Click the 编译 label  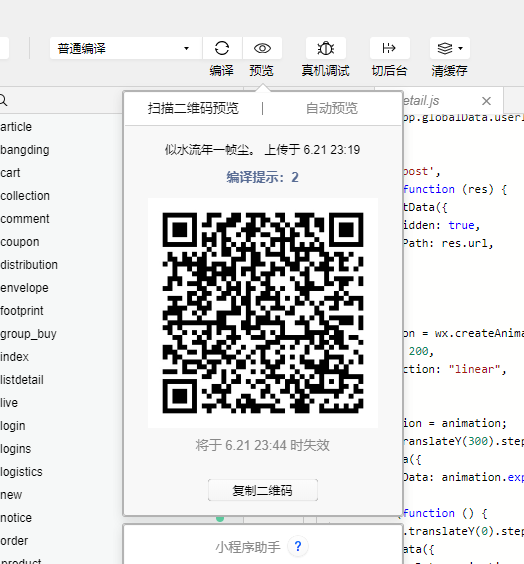[222, 70]
